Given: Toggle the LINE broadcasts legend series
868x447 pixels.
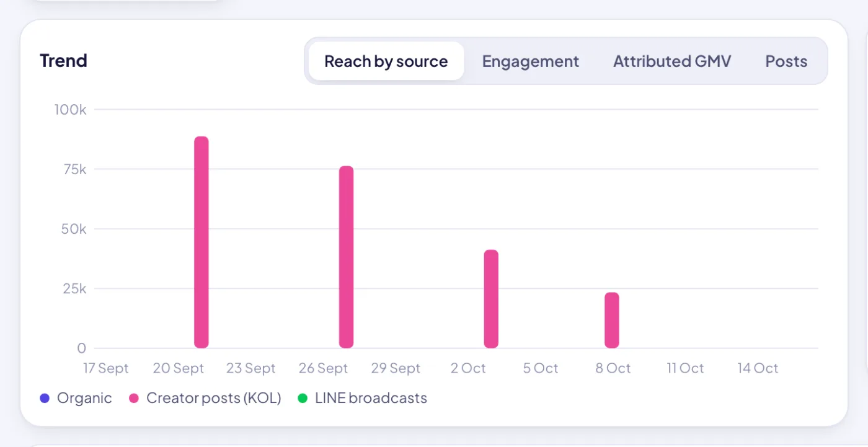Looking at the screenshot, I should [x=363, y=398].
